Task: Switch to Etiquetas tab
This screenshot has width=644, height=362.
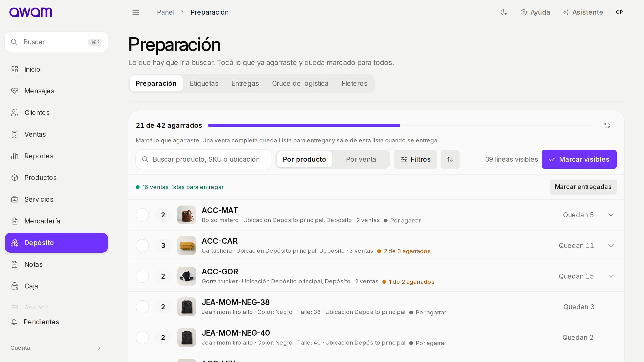Action: point(204,83)
